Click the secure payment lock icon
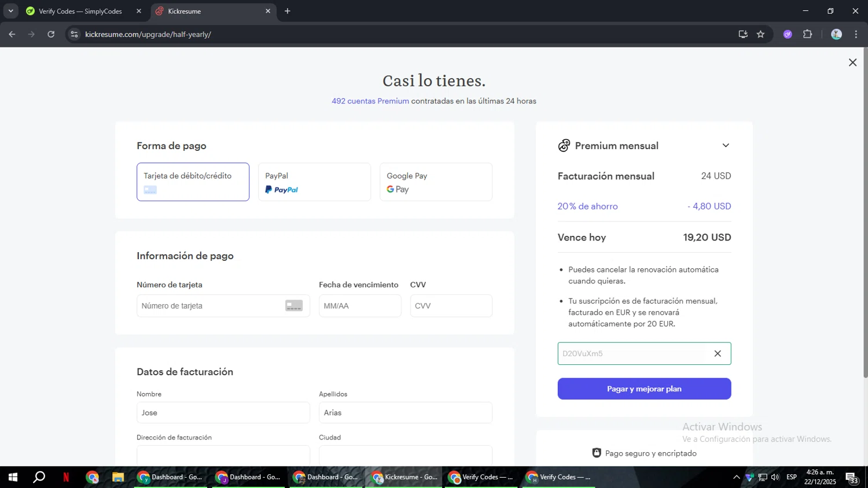Screen dimensions: 868x488 597,453
